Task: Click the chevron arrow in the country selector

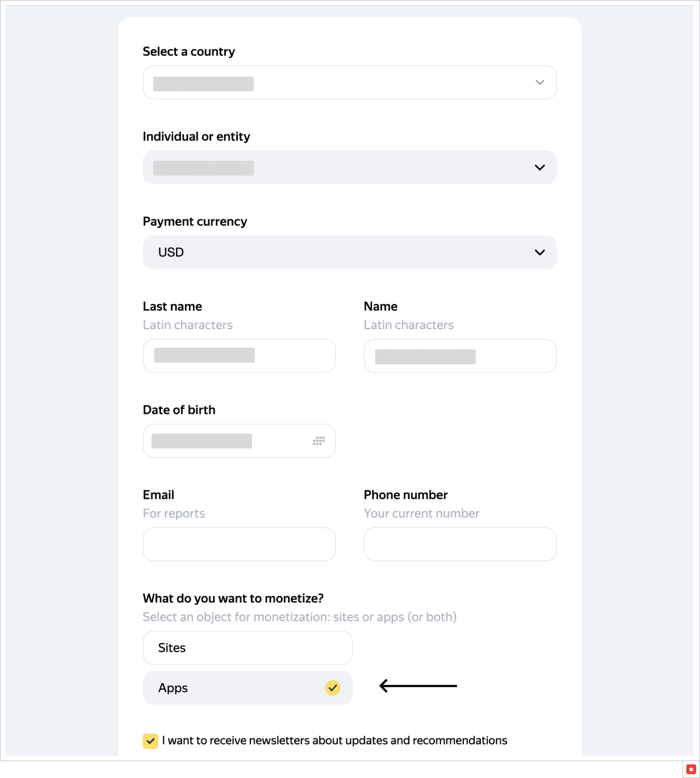Action: (540, 83)
